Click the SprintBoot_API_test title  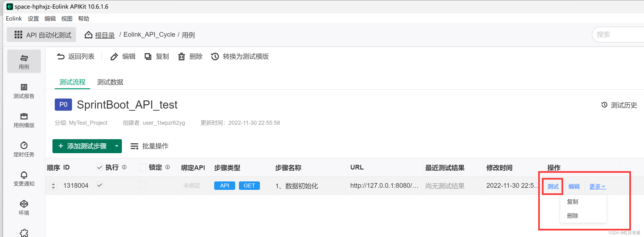tap(127, 105)
